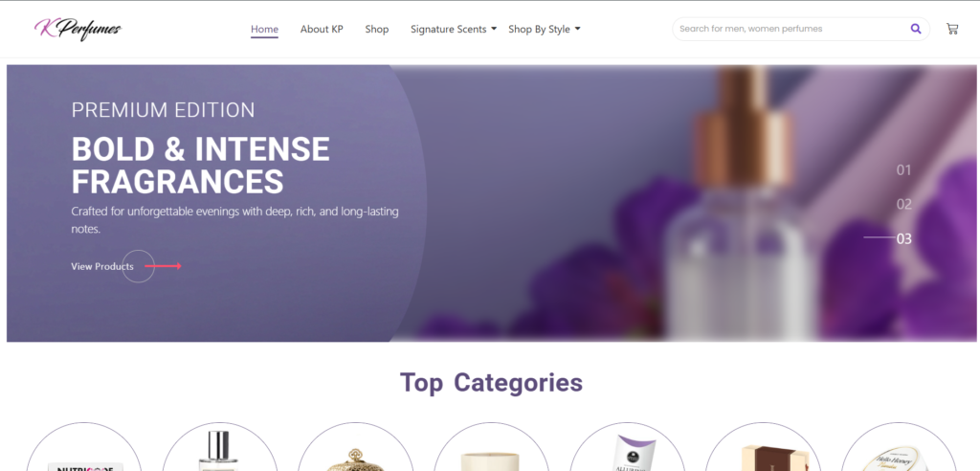Open the silver-capped perfume bottle category
This screenshot has height=471, width=980.
[x=219, y=447]
